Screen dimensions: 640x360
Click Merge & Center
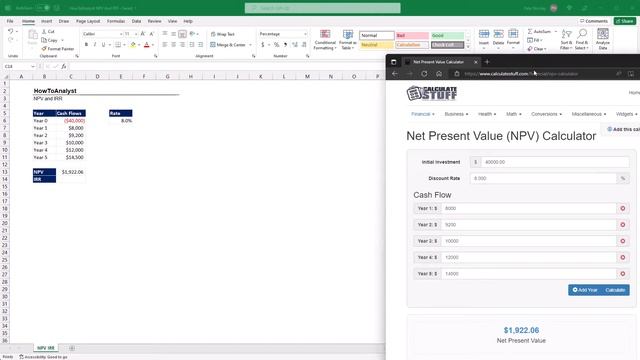pos(228,44)
